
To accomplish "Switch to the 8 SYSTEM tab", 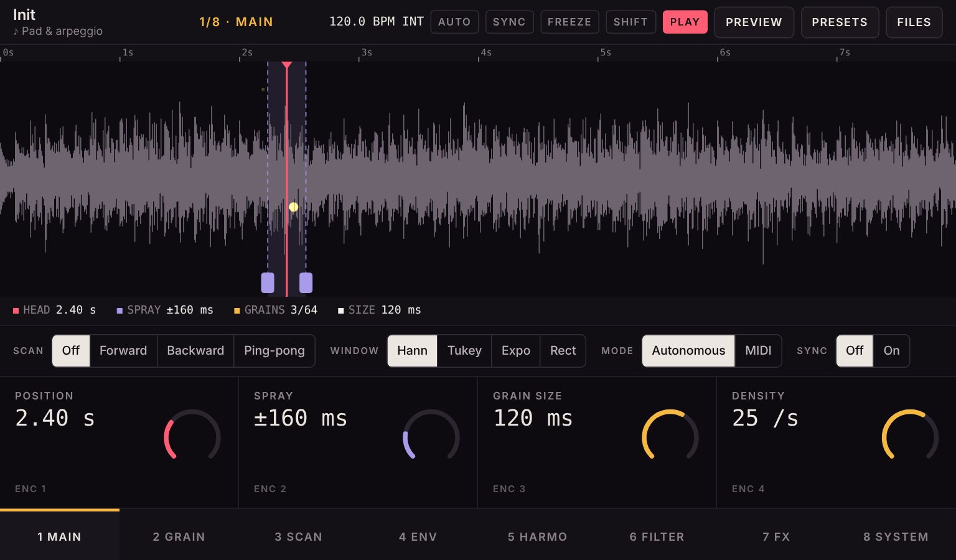I will 896,535.
